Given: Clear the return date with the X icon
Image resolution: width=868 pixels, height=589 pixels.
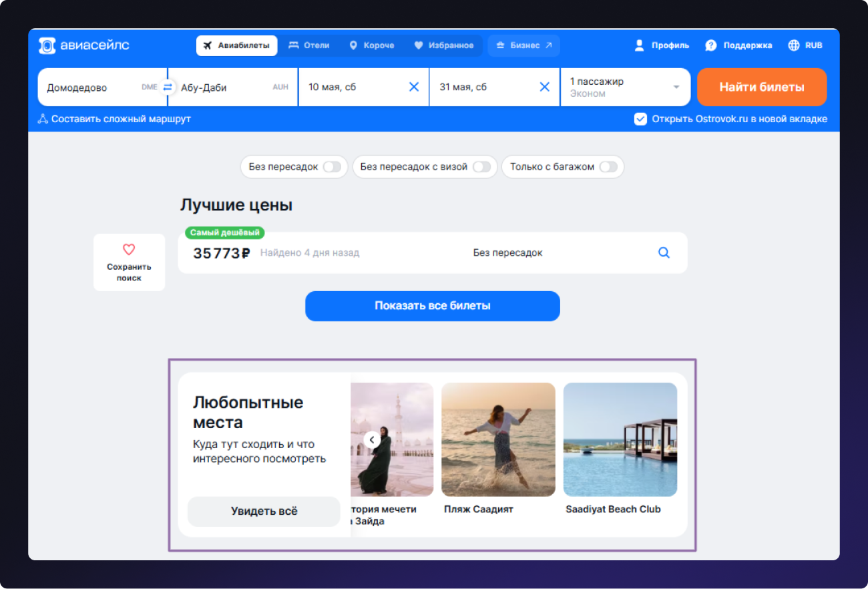Looking at the screenshot, I should (x=544, y=87).
